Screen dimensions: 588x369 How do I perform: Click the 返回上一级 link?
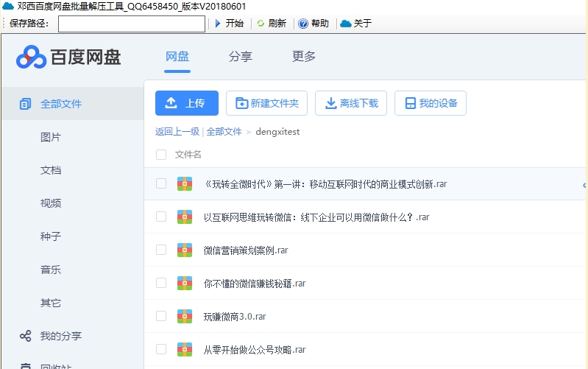(177, 132)
